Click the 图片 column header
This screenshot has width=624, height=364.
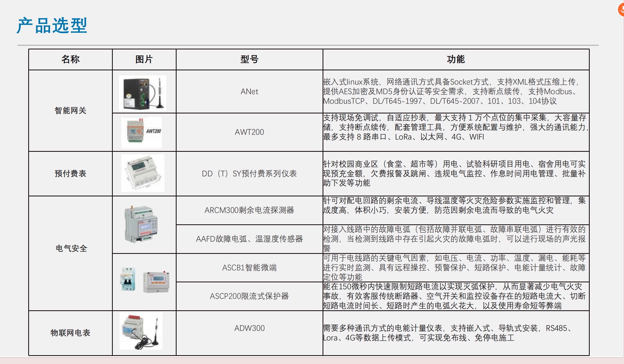click(144, 59)
